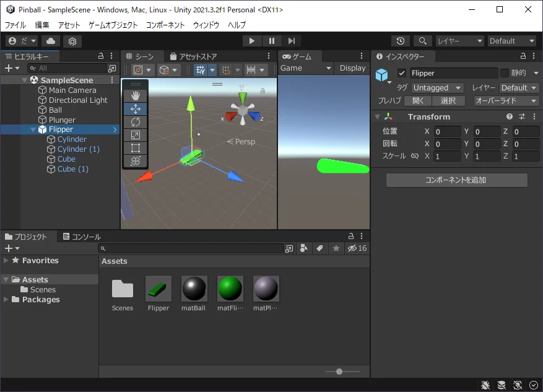Open Scene view tab options menu
The width and height of the screenshot is (543, 392).
pos(269,56)
